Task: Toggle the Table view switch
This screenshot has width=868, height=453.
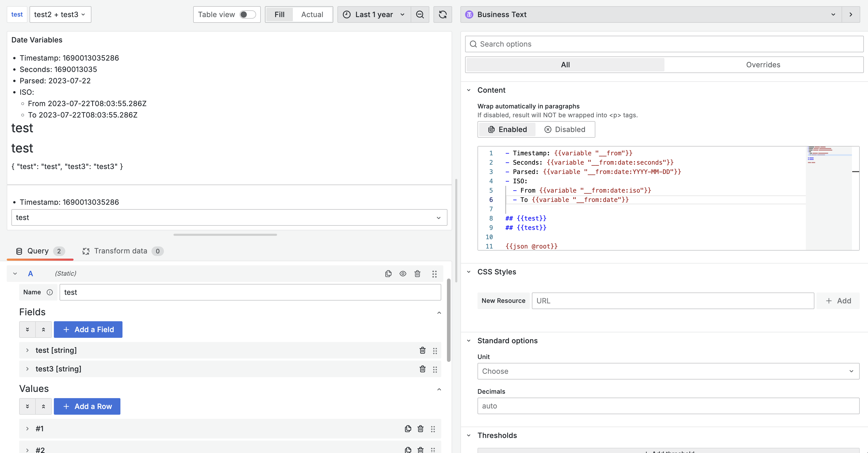Action: (x=248, y=14)
